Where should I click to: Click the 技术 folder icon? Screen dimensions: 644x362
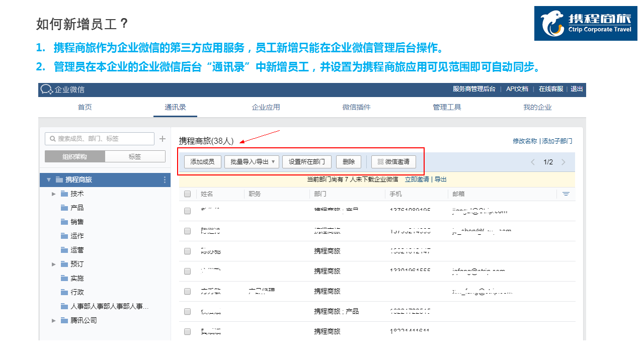(x=64, y=194)
